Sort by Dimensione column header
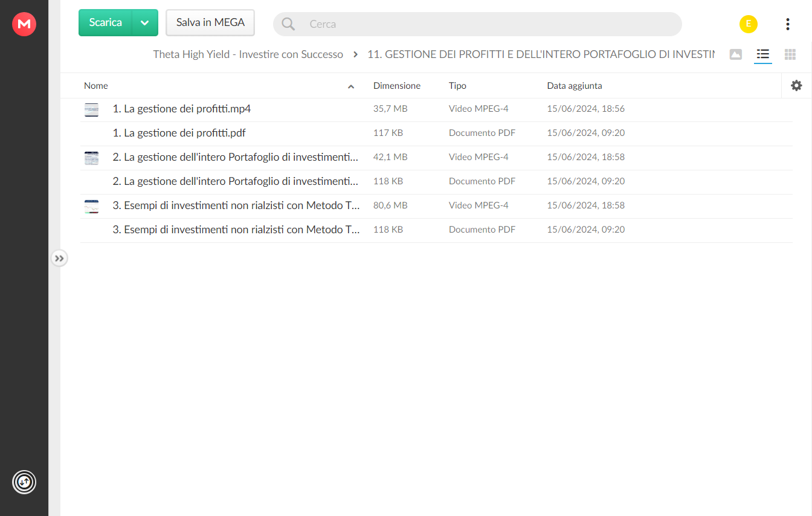Image resolution: width=812 pixels, height=516 pixels. 397,86
